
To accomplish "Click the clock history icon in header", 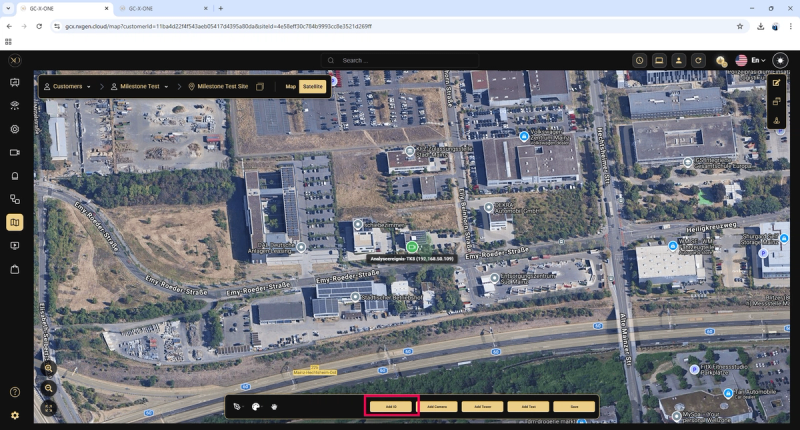I will tap(639, 60).
